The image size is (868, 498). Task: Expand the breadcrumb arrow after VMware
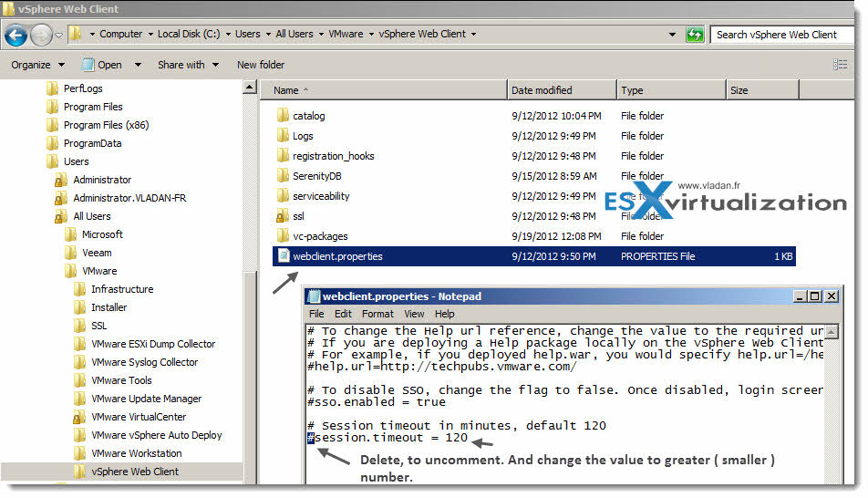(x=371, y=35)
